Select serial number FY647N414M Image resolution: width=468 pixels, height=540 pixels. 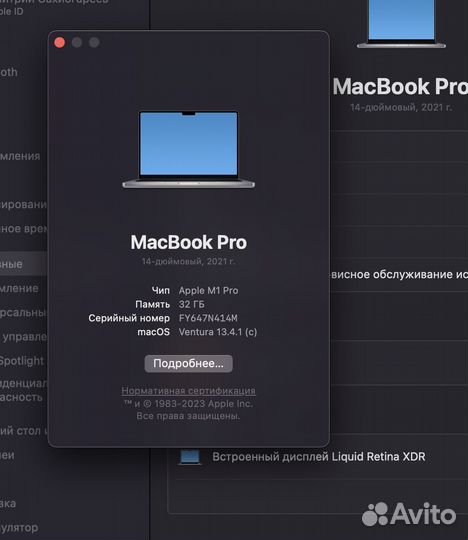(x=208, y=318)
